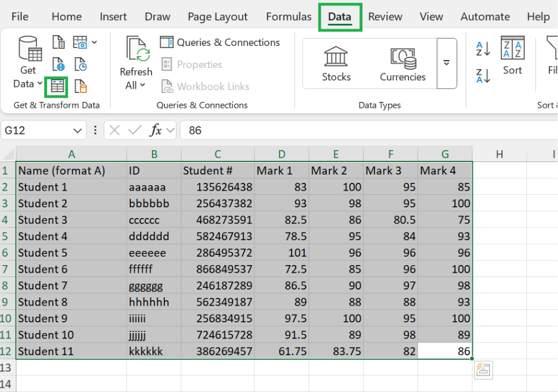Select the Currencies data type
The image size is (558, 392).
pos(402,64)
